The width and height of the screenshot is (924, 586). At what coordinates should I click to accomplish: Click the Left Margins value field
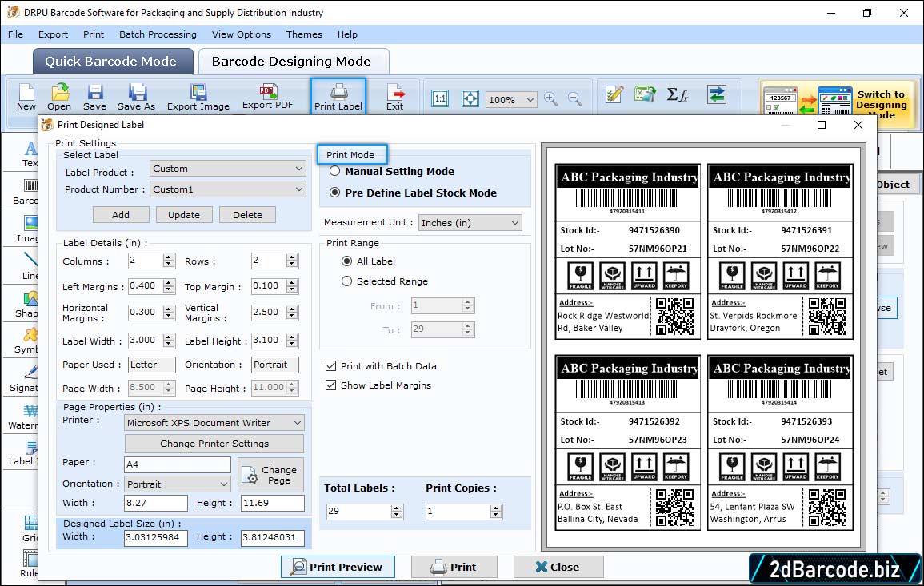click(x=146, y=285)
